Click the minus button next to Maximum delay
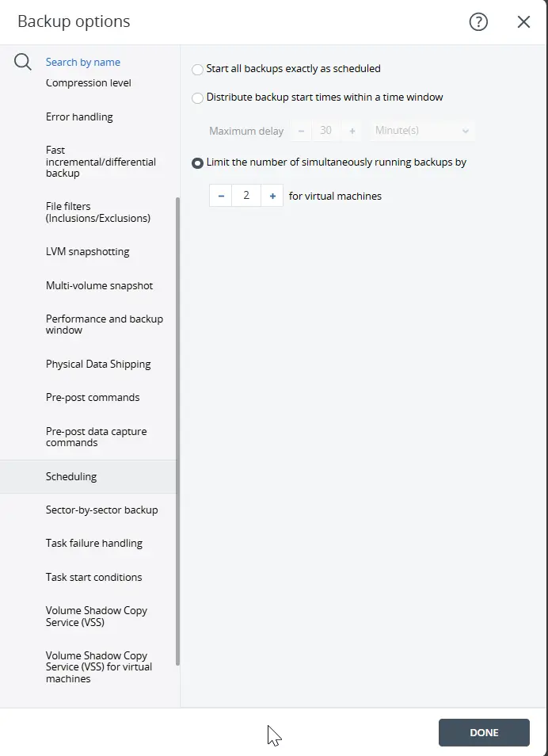 point(301,131)
